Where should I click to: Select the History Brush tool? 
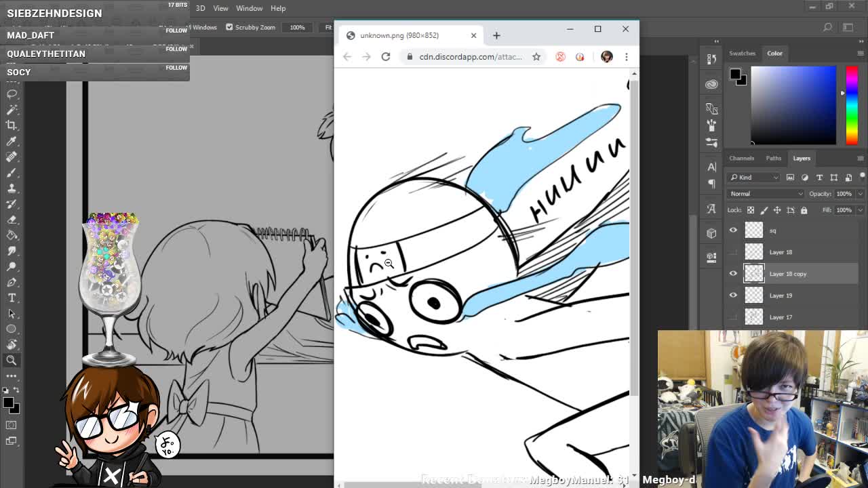click(12, 203)
